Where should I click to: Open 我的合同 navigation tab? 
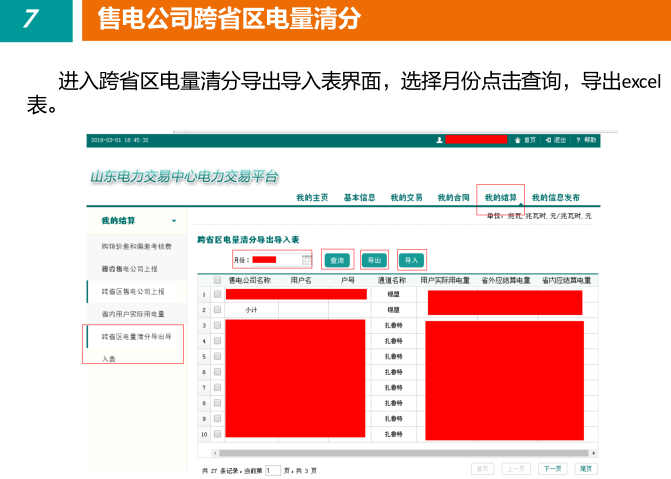[x=453, y=198]
